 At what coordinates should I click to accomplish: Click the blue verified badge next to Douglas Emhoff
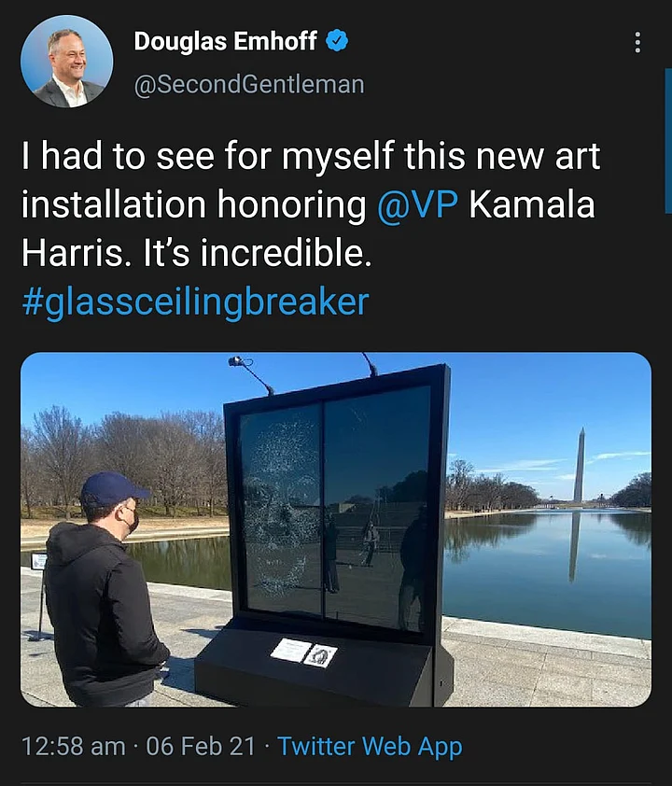pos(337,41)
